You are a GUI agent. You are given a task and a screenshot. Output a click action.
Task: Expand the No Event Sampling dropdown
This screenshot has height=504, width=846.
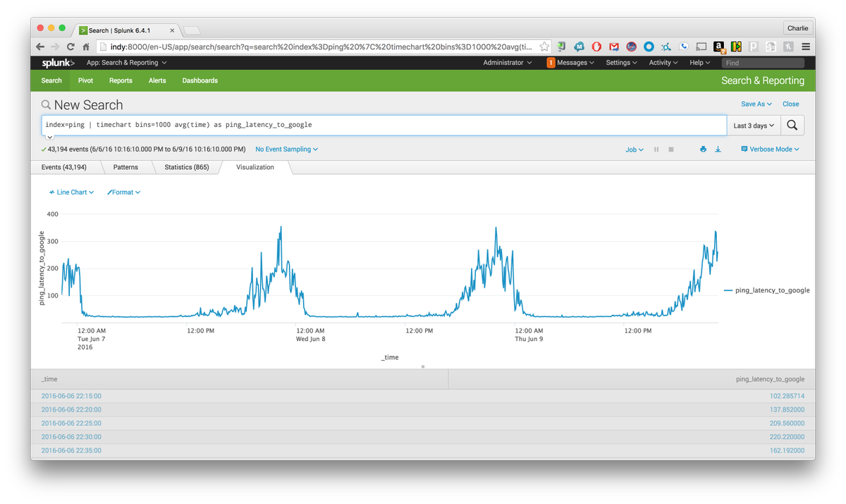click(286, 149)
